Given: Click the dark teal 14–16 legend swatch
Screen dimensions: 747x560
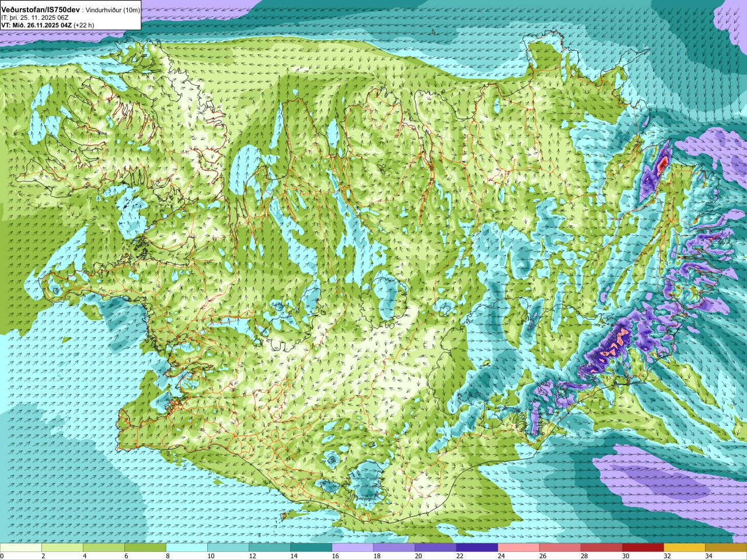Looking at the screenshot, I should click(x=311, y=548).
